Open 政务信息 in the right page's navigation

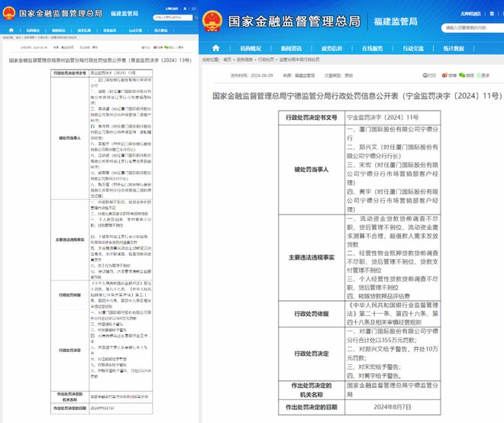click(331, 49)
